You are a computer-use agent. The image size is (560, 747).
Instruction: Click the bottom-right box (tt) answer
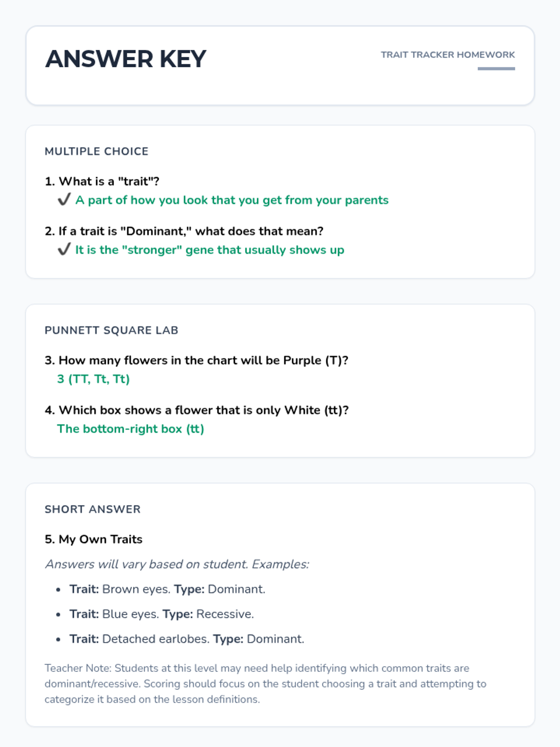[131, 429]
